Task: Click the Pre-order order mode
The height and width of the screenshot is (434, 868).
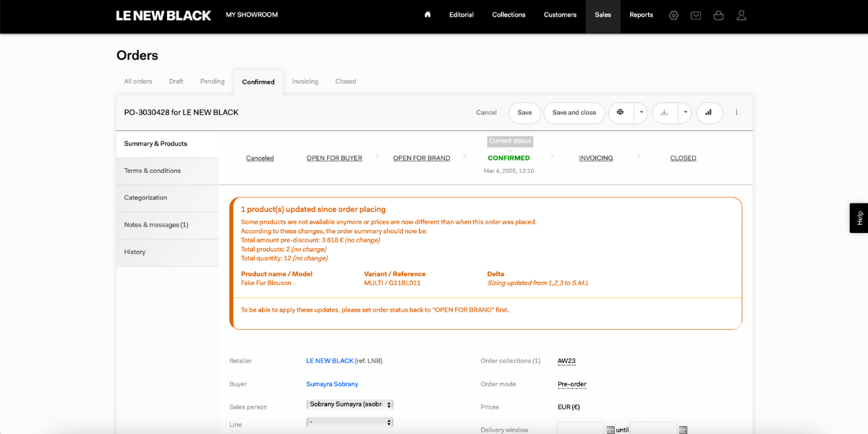Action: point(572,384)
